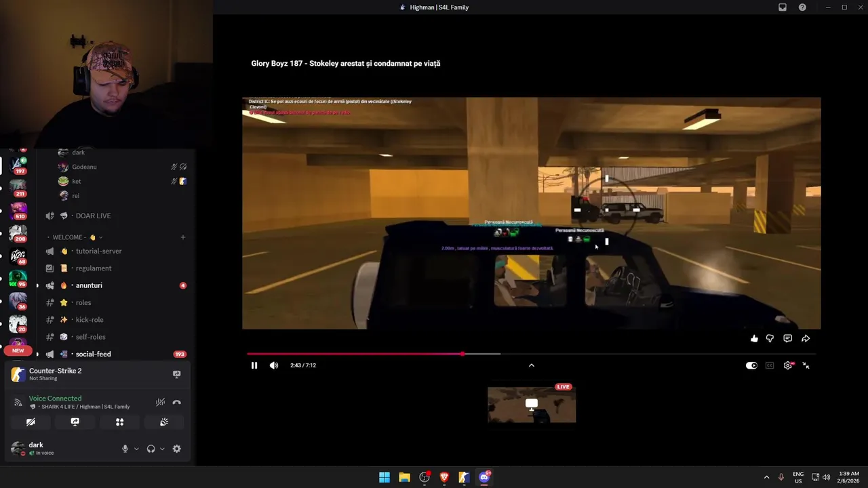Screen dimensions: 868x488
Task: Like the video with thumbs up
Action: [x=754, y=338]
